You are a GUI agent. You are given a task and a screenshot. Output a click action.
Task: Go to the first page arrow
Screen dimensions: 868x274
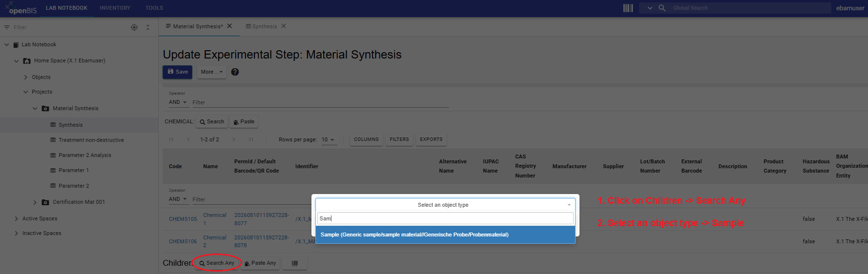tap(171, 139)
